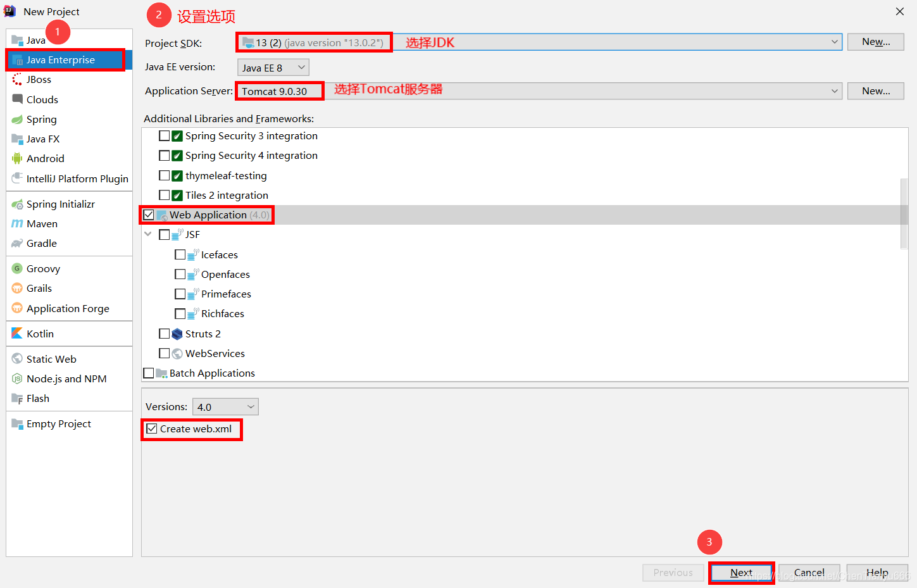Select Static Web project type
The width and height of the screenshot is (917, 588).
(69, 359)
